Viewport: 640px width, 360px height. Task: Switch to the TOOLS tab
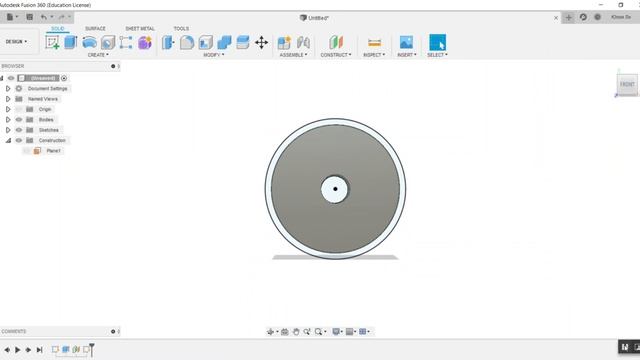coord(181,29)
